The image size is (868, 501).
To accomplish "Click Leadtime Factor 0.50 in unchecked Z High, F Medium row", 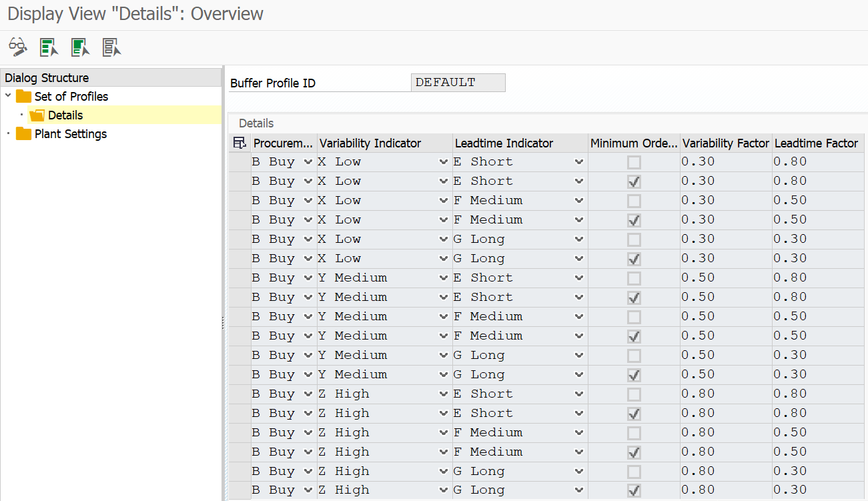I will 819,433.
